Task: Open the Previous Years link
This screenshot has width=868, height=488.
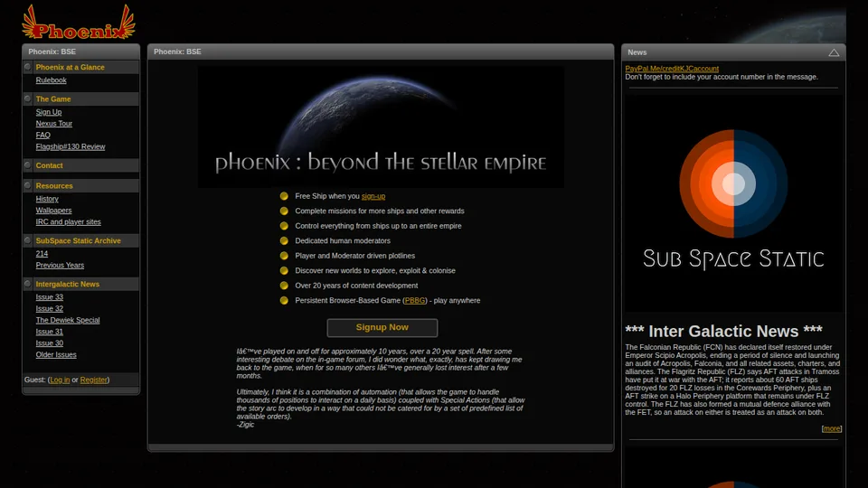Action: point(60,265)
